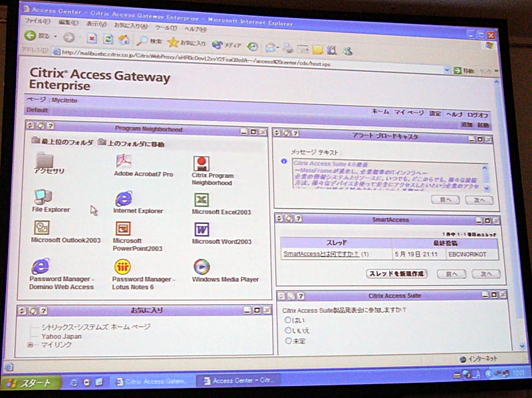
Task: Launch Microsoft Word2003
Action: pyautogui.click(x=201, y=229)
